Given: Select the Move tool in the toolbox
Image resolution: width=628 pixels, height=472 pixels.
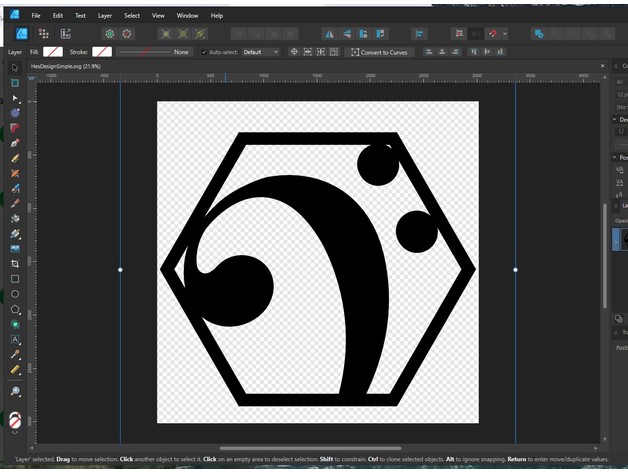Looking at the screenshot, I should 15,68.
